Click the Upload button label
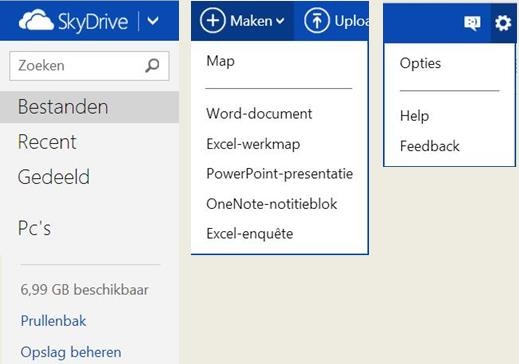The height and width of the screenshot is (364, 519). pyautogui.click(x=352, y=21)
